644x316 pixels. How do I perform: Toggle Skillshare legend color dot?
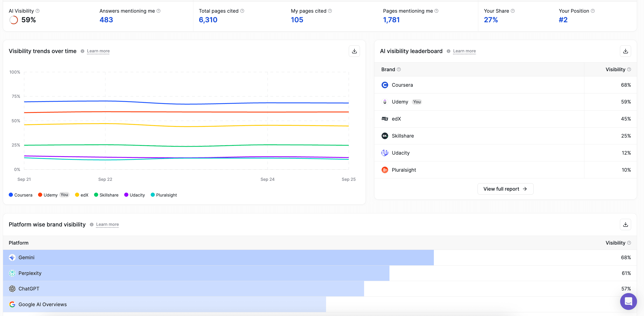(96, 195)
